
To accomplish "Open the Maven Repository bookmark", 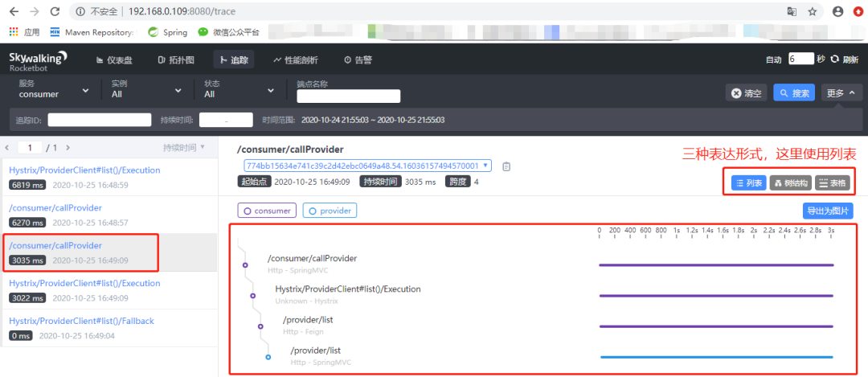I will click(92, 32).
